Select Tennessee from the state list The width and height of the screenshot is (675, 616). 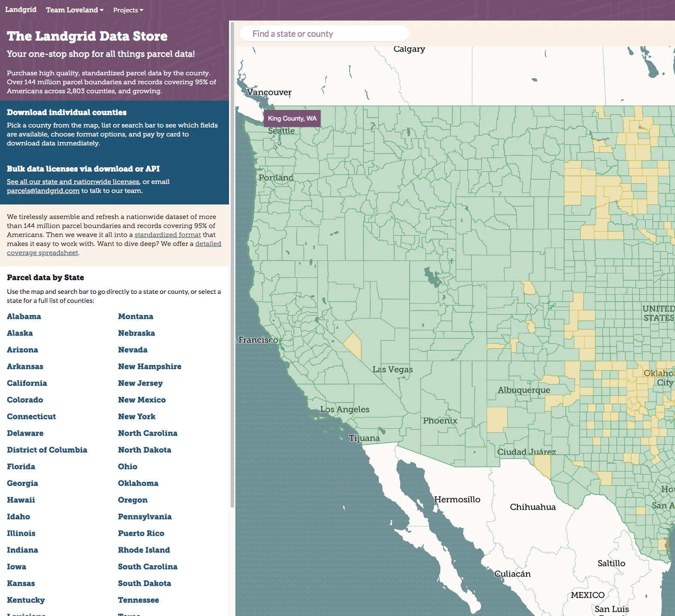coord(139,600)
